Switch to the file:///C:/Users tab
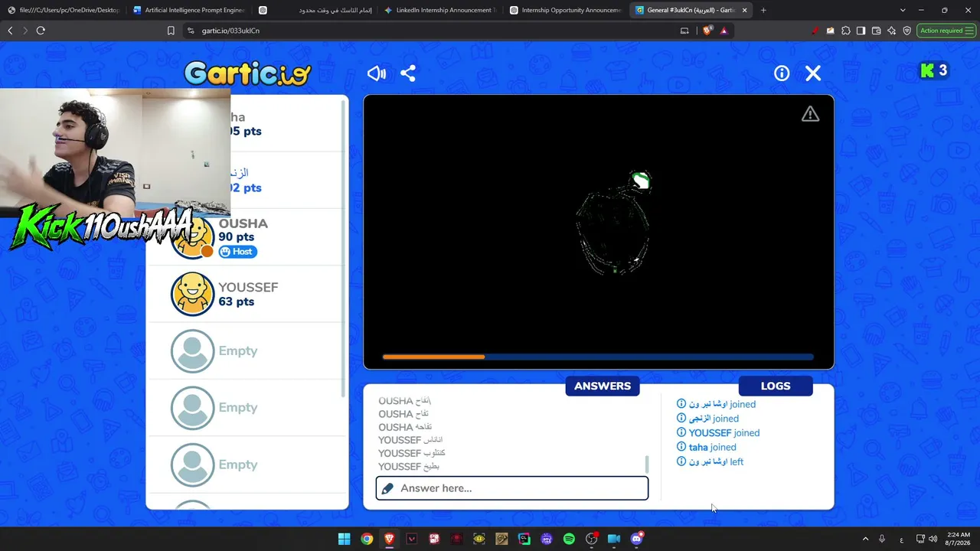The height and width of the screenshot is (551, 980). tap(64, 10)
